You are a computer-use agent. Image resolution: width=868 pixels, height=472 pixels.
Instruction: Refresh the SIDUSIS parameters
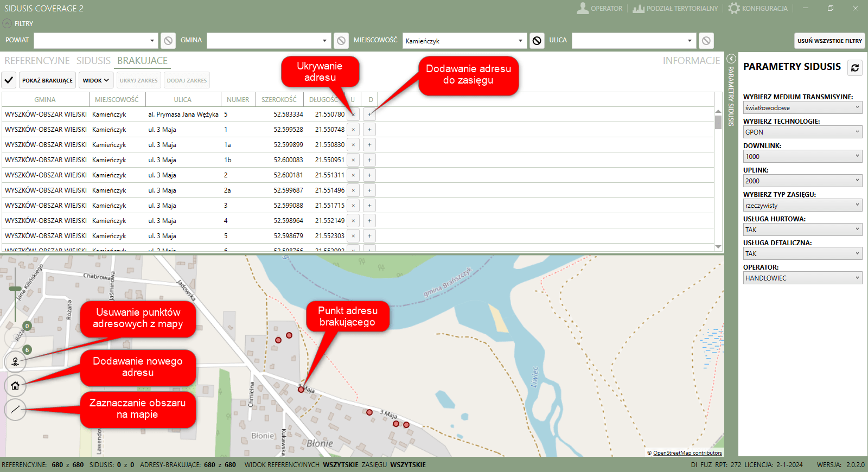coord(855,68)
